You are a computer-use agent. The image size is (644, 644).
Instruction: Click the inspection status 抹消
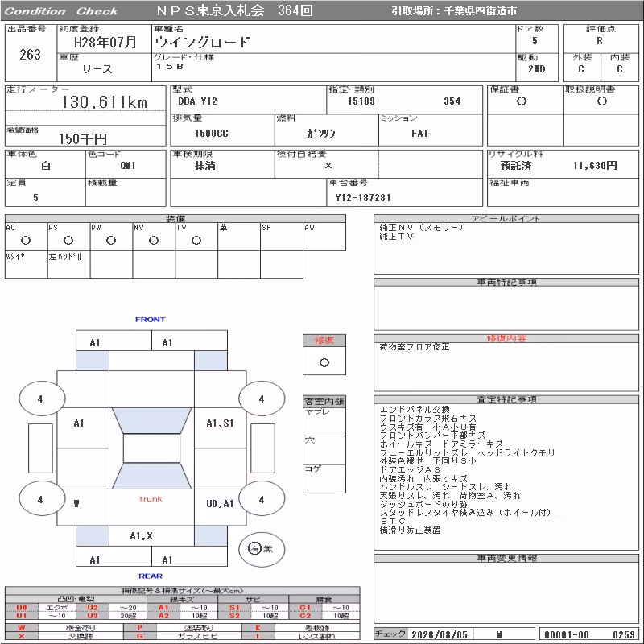click(205, 166)
